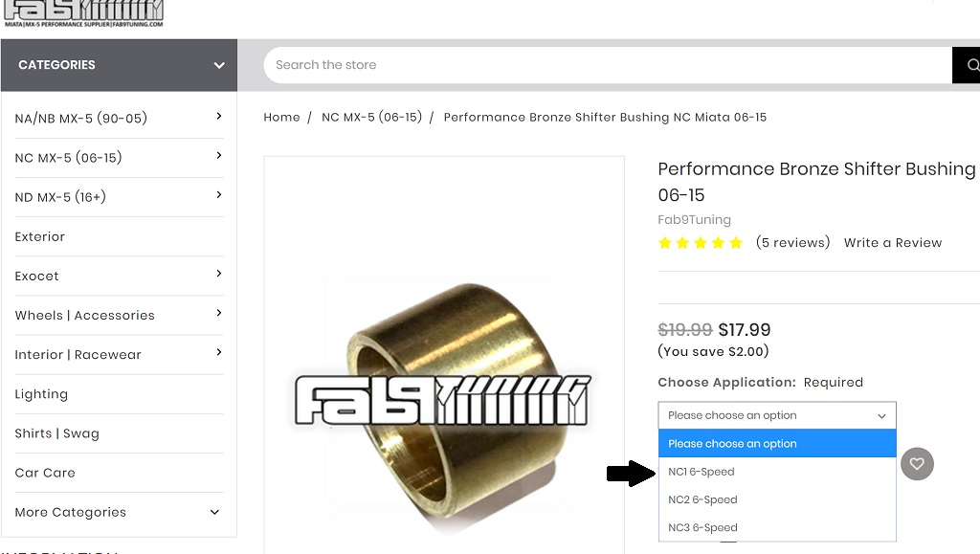Expand Wheels | Accessories arrow
Screen dimensions: 980x554
[219, 314]
